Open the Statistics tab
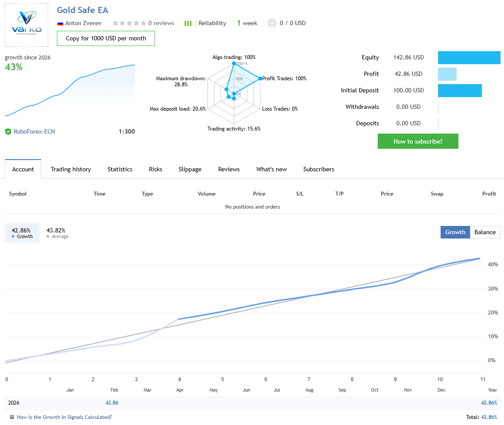Image resolution: width=504 pixels, height=425 pixels. click(x=120, y=169)
